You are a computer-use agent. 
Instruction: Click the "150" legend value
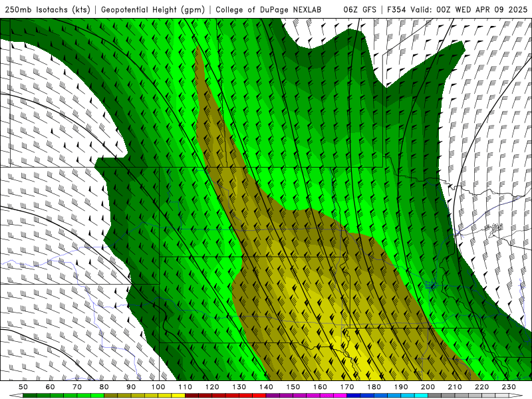(293, 387)
